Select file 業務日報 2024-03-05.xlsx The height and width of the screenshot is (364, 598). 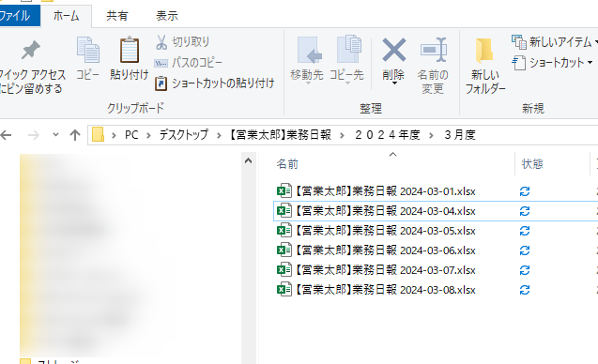(x=385, y=231)
